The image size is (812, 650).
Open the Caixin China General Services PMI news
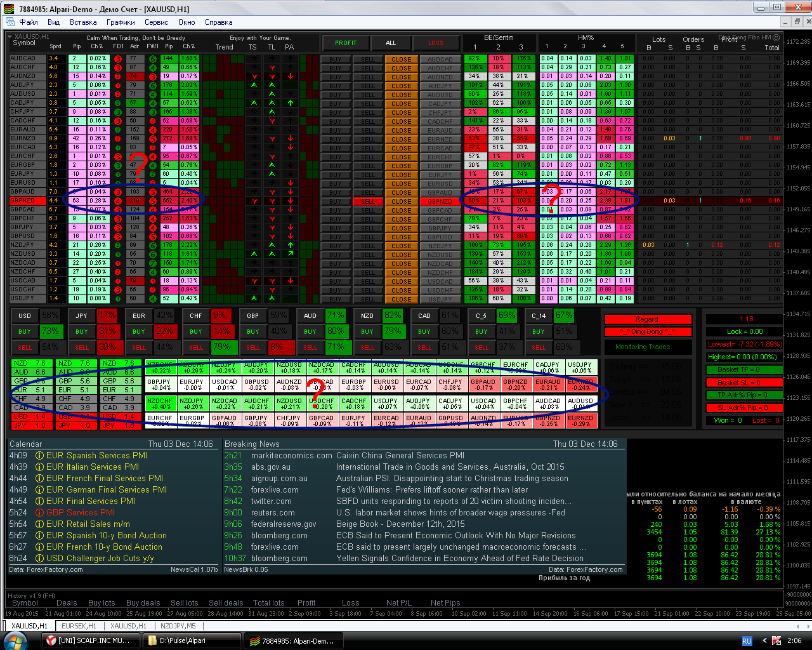(x=400, y=455)
